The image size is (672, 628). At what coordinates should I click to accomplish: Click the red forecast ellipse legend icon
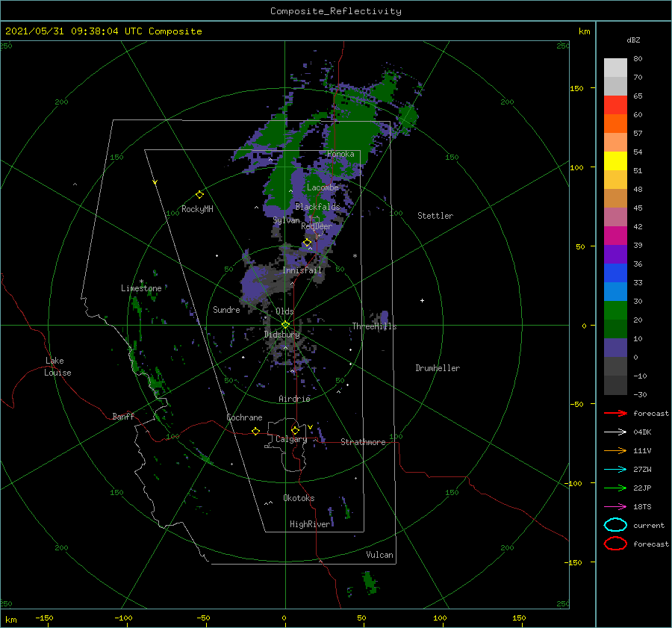pos(615,544)
